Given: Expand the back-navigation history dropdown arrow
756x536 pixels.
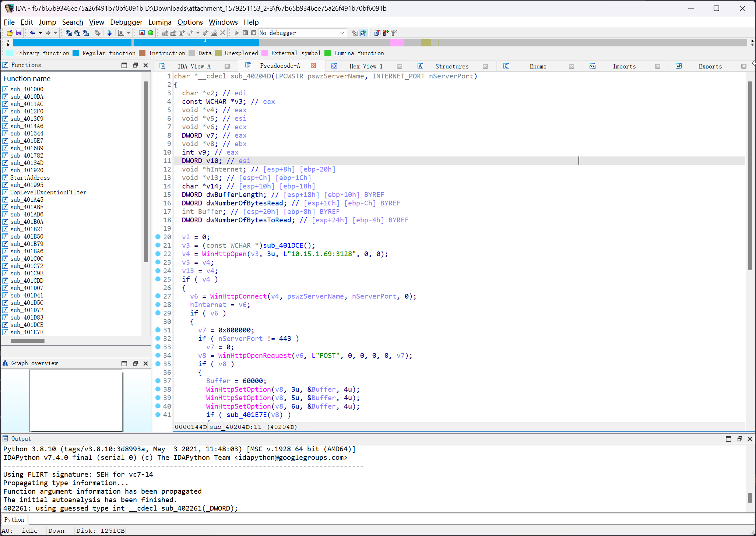Looking at the screenshot, I should tap(40, 33).
